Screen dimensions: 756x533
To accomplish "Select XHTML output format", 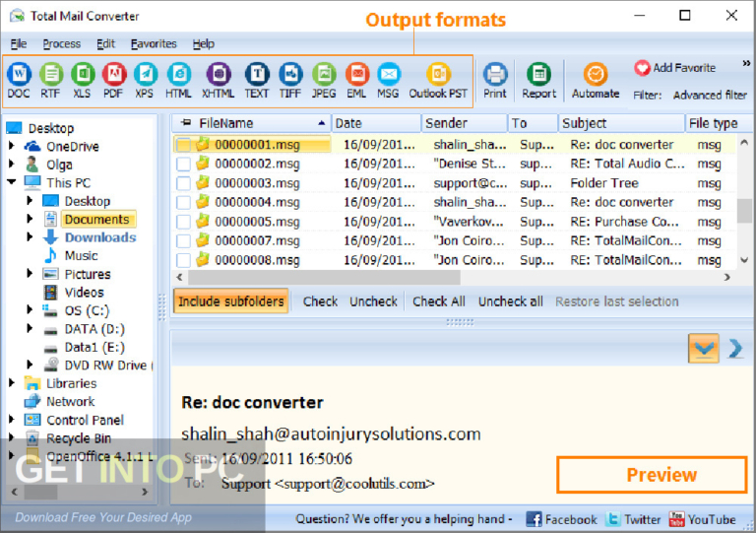I will click(219, 81).
